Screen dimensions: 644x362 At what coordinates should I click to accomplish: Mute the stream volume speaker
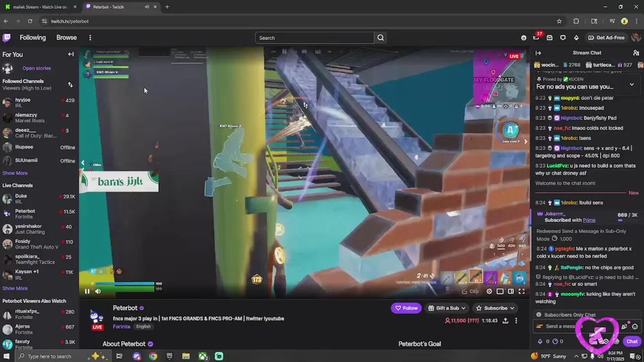[98, 291]
